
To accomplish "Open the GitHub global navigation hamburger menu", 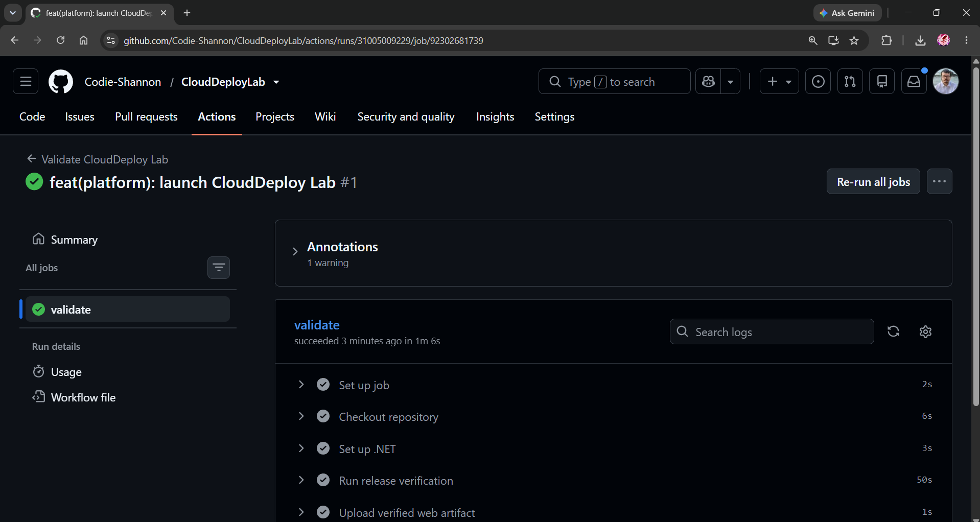I will (26, 81).
